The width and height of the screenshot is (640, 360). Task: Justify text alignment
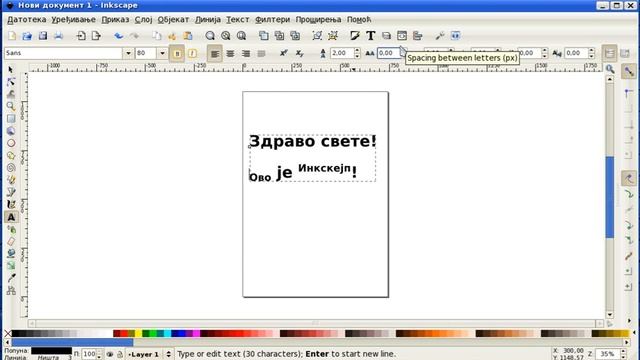click(261, 53)
